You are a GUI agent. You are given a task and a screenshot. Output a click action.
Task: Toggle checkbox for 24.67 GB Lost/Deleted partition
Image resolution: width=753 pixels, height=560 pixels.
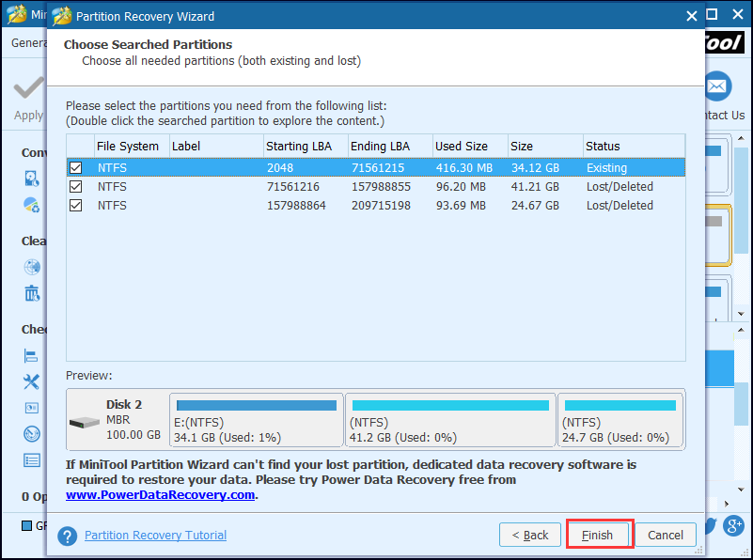(x=75, y=206)
